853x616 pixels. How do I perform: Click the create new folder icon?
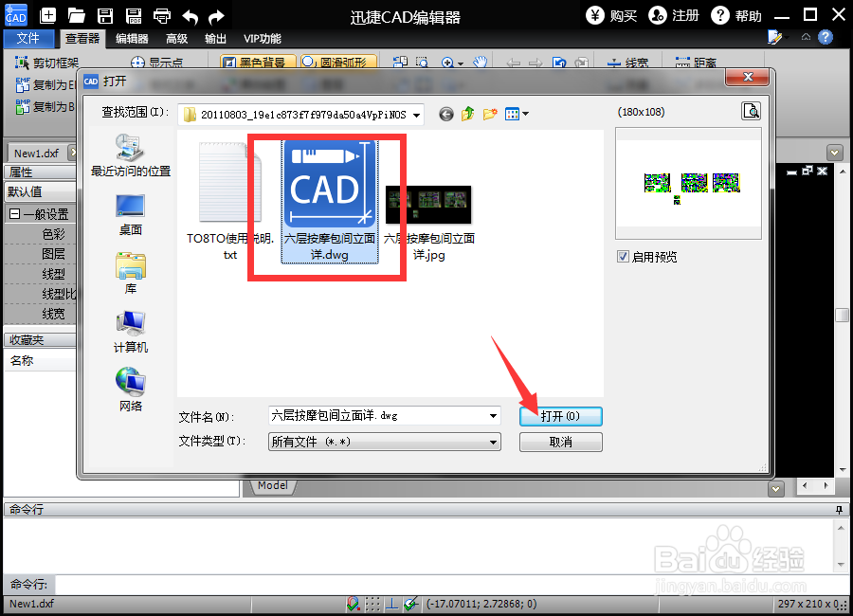[489, 114]
